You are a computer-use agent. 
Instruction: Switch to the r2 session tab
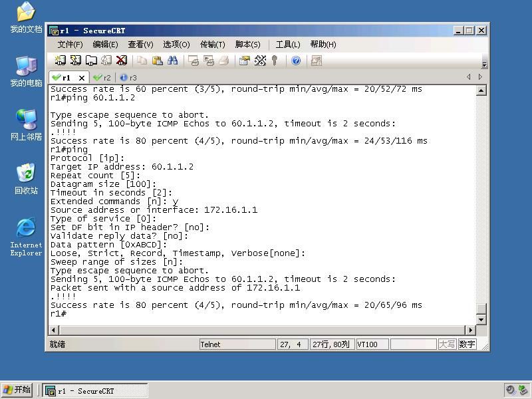coord(102,78)
